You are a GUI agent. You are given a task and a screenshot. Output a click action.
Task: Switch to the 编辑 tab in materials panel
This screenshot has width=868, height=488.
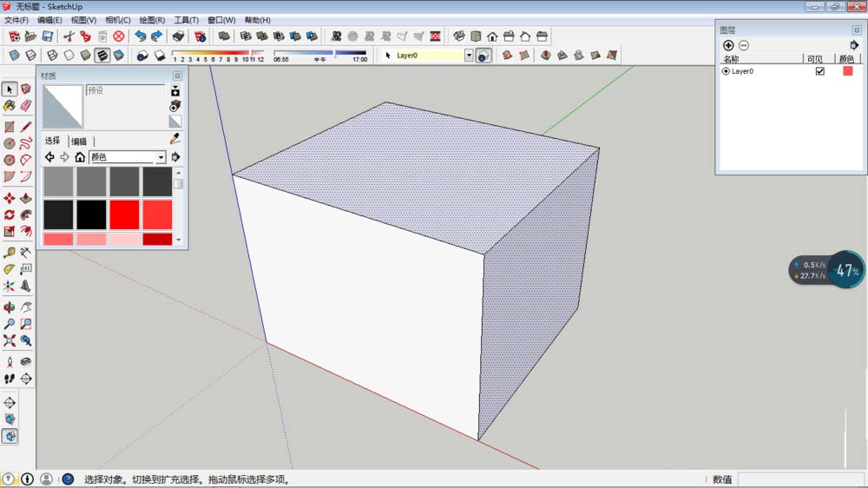point(79,141)
